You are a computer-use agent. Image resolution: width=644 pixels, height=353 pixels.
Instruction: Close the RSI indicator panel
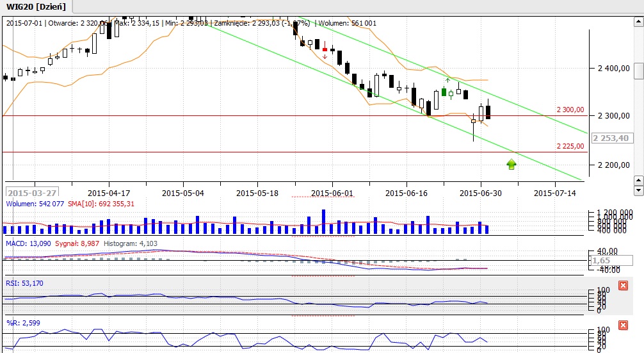click(624, 285)
